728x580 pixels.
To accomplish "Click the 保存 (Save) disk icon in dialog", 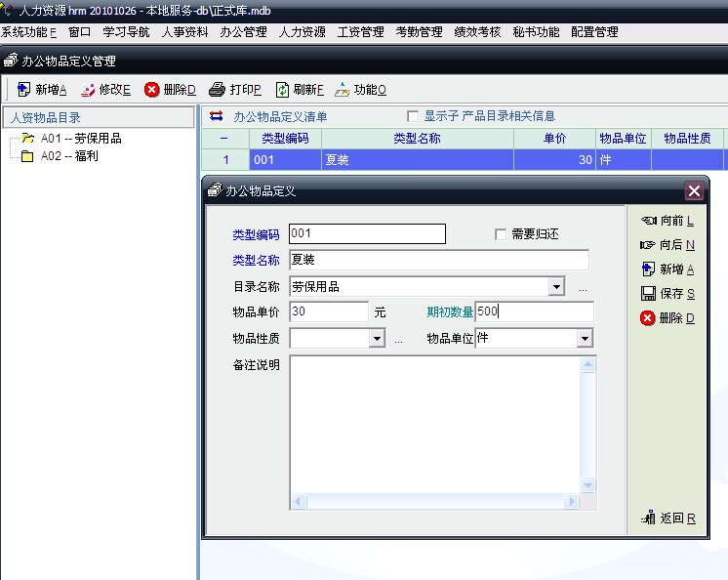I will tap(647, 294).
